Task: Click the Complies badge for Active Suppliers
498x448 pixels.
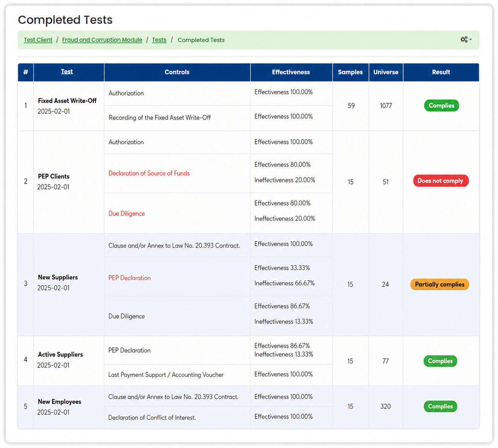Action: tap(440, 361)
